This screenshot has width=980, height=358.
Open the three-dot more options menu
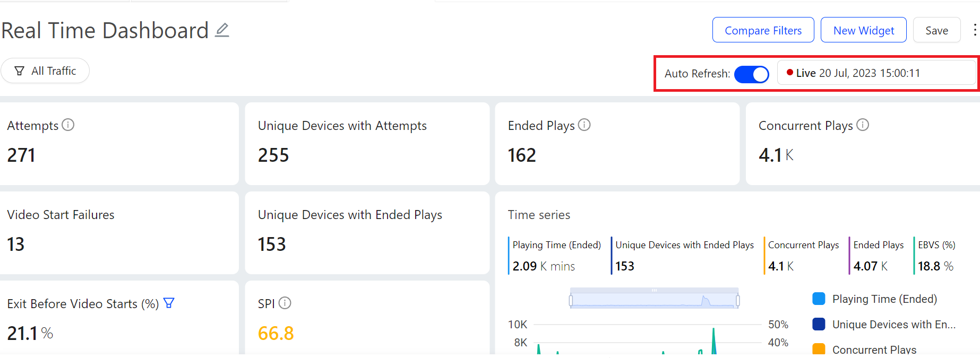(975, 30)
